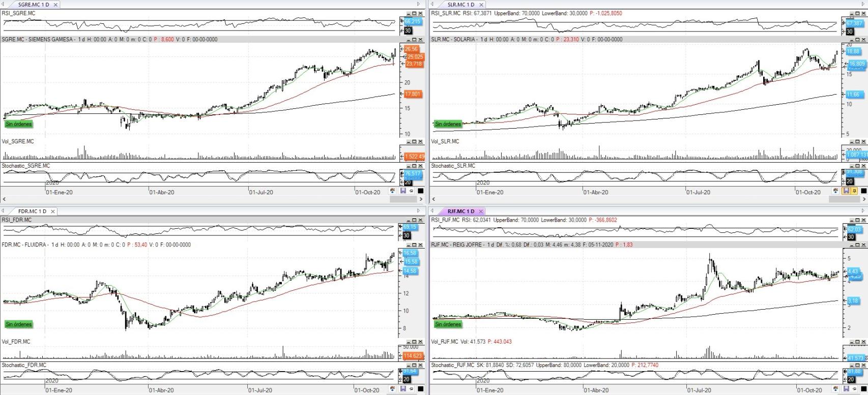Click the SLR chart scrollbar right arrow
The height and width of the screenshot is (395, 868).
coord(863,199)
